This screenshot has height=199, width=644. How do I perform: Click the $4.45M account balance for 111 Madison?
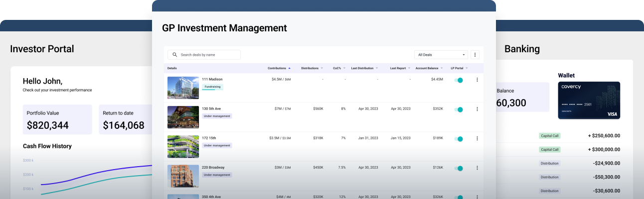coord(437,79)
